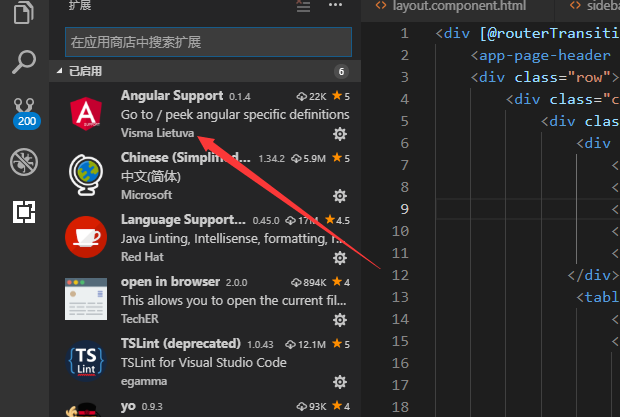Click inside the extension marketplace search box
620x417 pixels.
(x=208, y=42)
